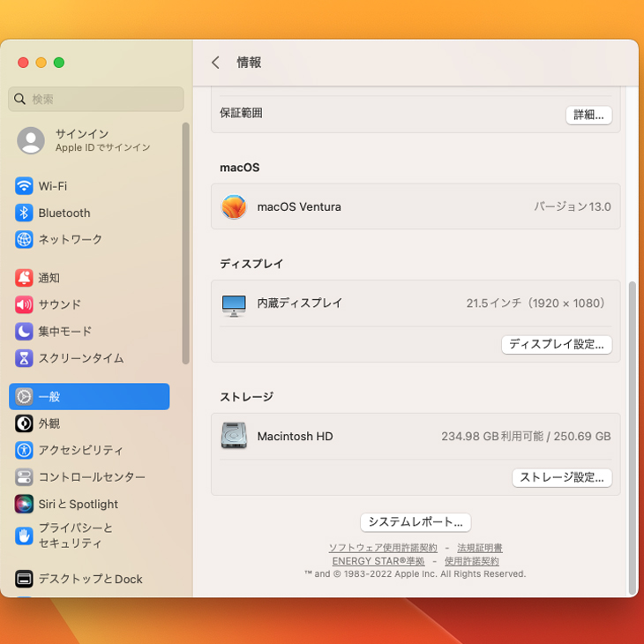Image resolution: width=644 pixels, height=644 pixels.
Task: Open ストレージ設定... button
Action: coord(562,477)
